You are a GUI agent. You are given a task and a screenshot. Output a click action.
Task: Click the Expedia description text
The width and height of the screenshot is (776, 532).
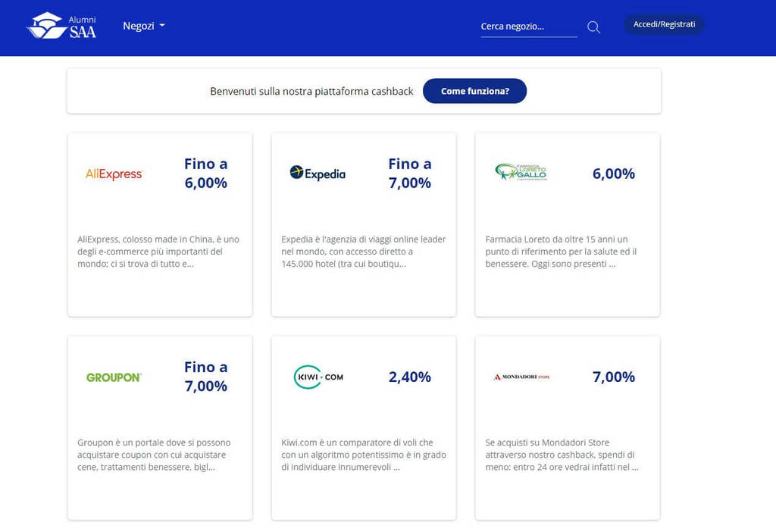pyautogui.click(x=364, y=252)
